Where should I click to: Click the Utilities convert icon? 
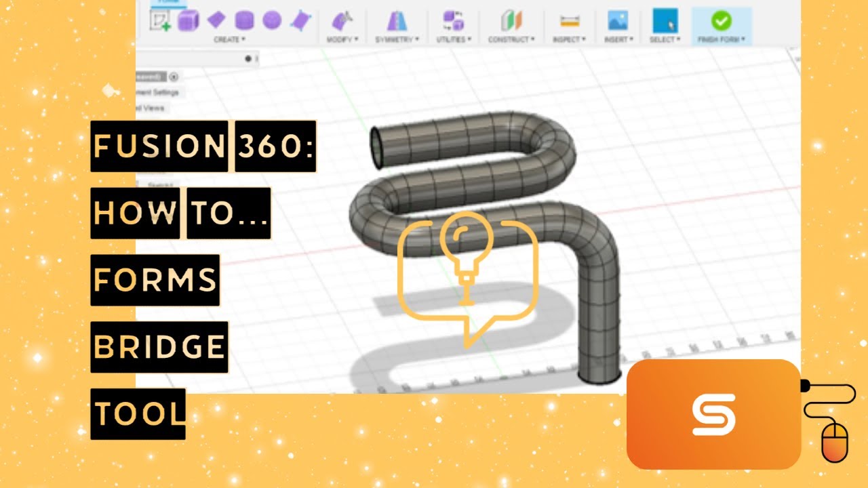click(x=452, y=20)
